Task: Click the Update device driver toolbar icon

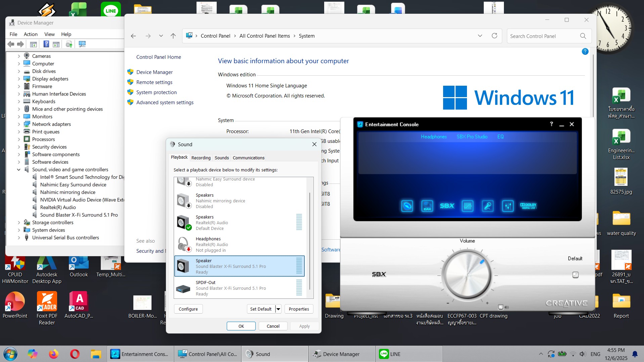Action: coord(69,44)
